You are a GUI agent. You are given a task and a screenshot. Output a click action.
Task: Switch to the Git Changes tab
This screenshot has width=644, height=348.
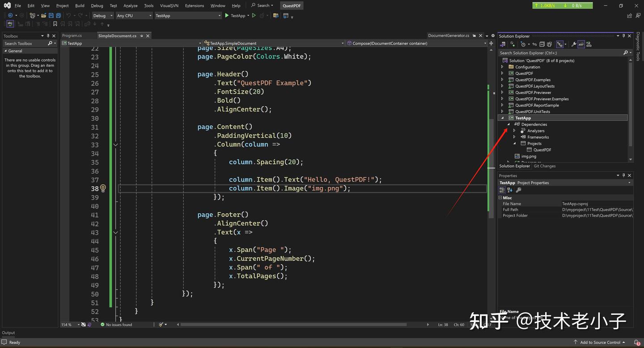545,166
